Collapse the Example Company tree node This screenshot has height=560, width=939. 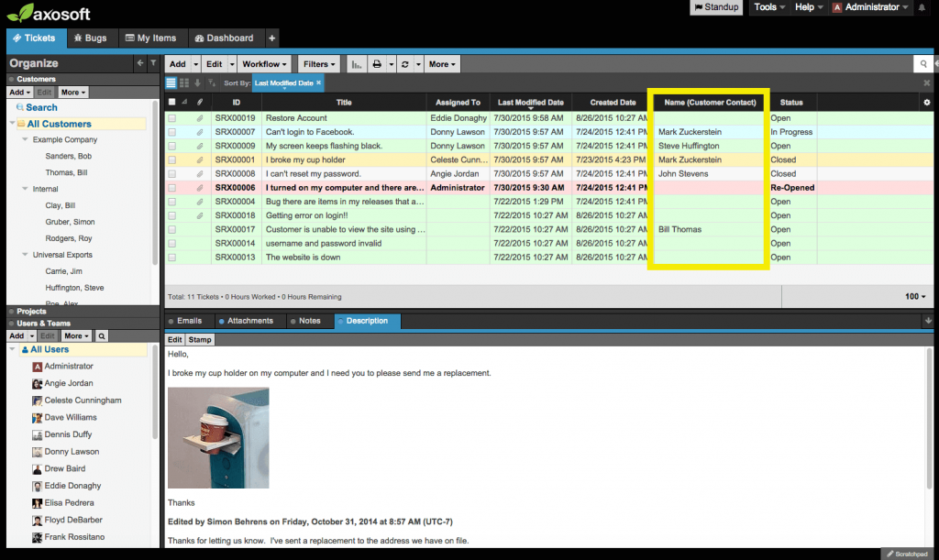point(25,139)
